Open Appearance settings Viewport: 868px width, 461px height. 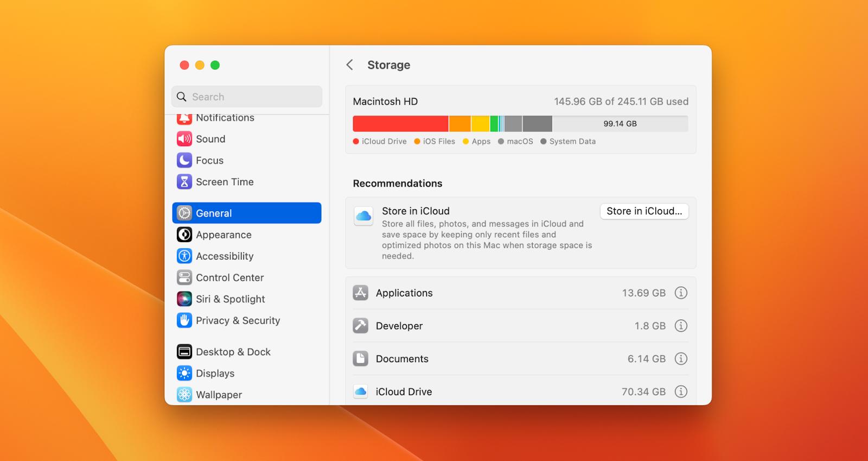[247, 235]
